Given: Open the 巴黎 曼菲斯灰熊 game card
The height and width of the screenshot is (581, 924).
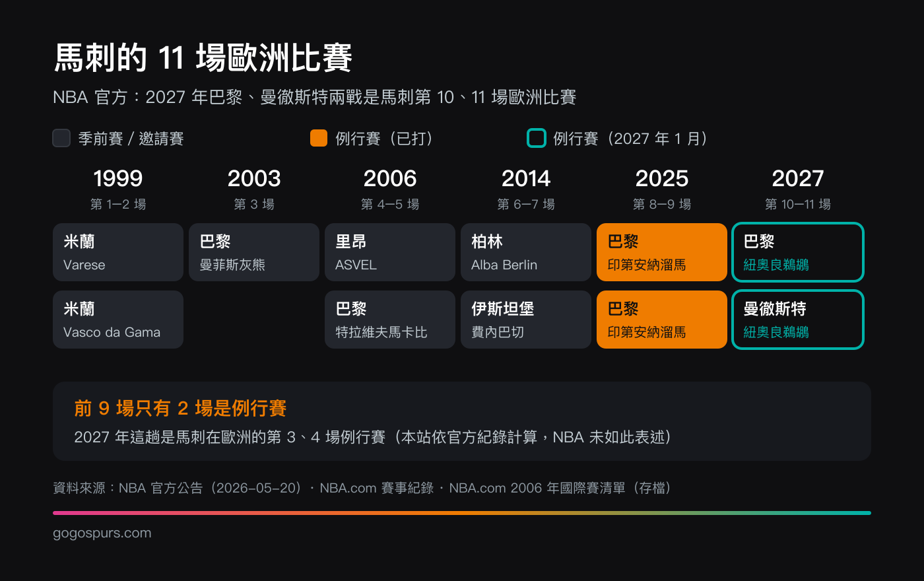Looking at the screenshot, I should coord(254,252).
